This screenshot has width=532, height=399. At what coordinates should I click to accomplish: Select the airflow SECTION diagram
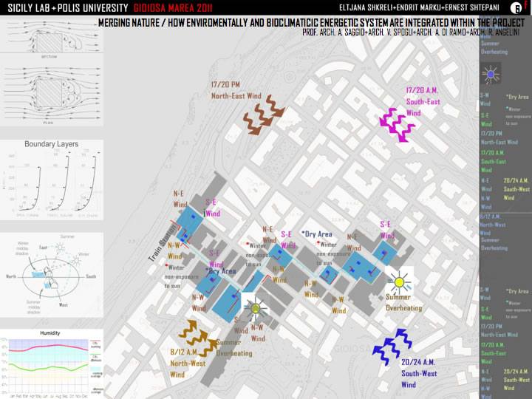coord(51,39)
